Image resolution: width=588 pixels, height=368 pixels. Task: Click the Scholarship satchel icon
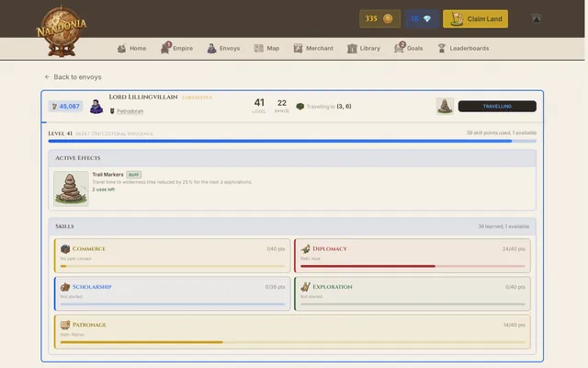click(x=65, y=287)
